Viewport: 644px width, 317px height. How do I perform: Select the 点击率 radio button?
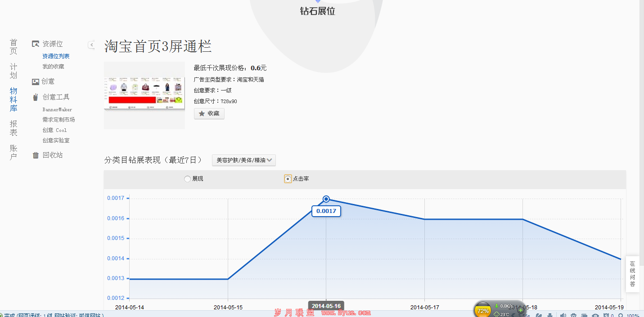(288, 179)
